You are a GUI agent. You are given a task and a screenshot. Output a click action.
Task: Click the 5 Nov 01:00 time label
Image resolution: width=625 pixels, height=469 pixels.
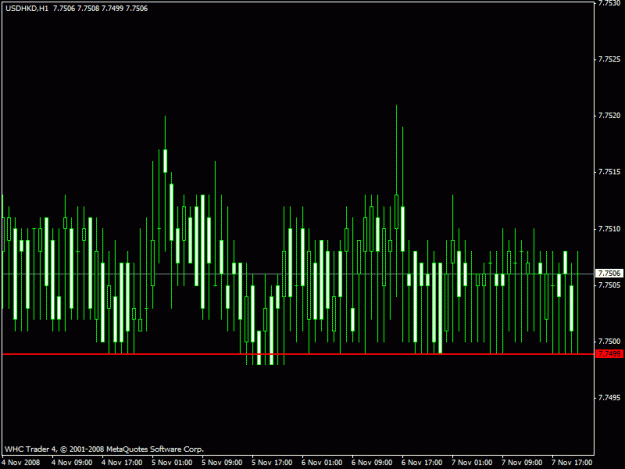pyautogui.click(x=172, y=463)
